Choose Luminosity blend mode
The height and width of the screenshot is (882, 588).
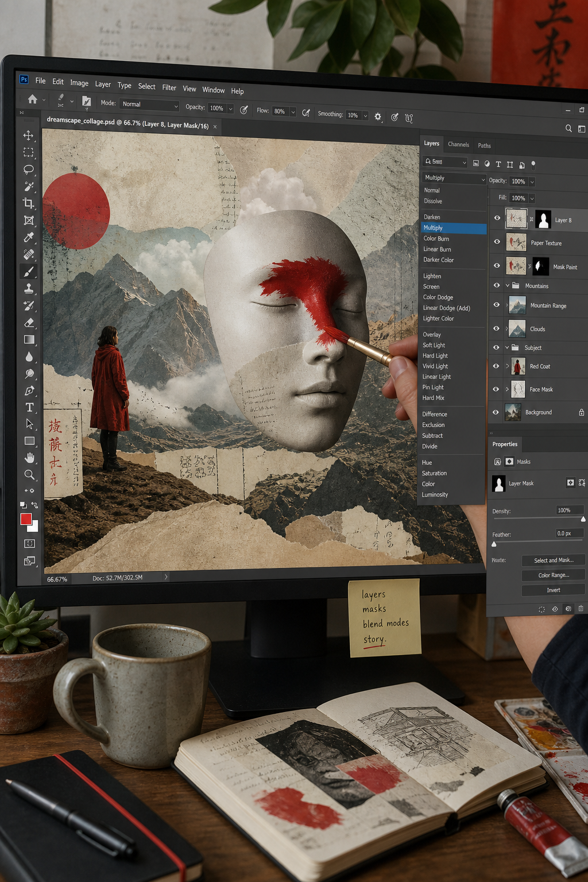click(435, 494)
